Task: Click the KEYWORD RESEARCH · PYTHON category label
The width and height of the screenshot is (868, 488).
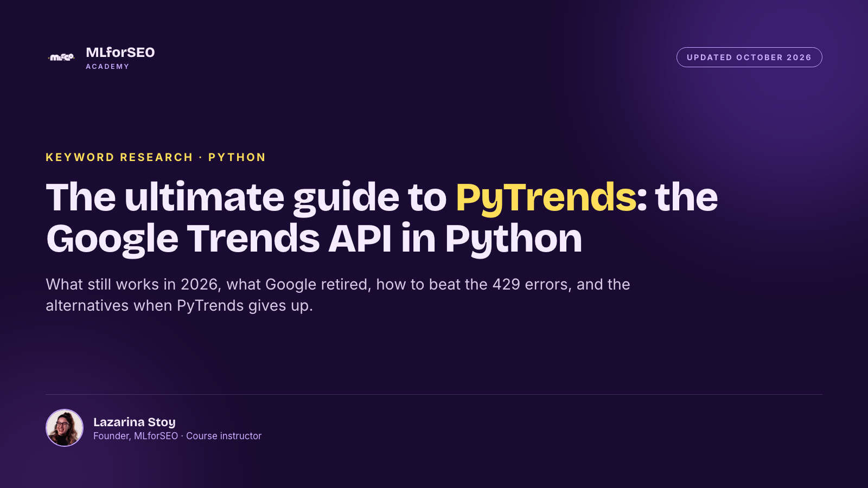Action: (156, 157)
